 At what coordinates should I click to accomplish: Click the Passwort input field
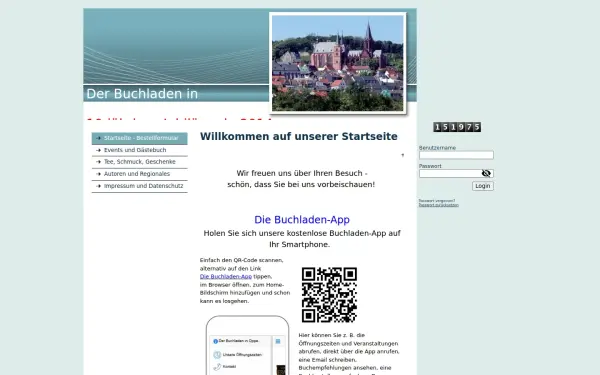click(456, 173)
